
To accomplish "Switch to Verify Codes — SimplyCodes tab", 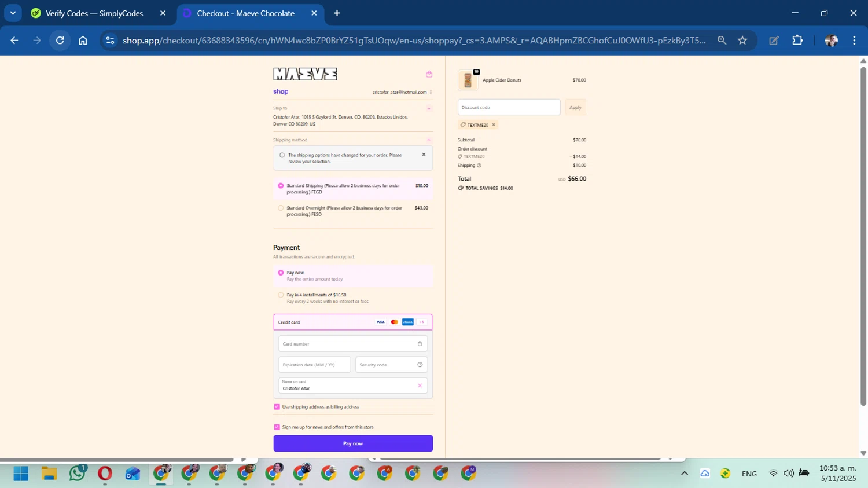I will 94,13.
